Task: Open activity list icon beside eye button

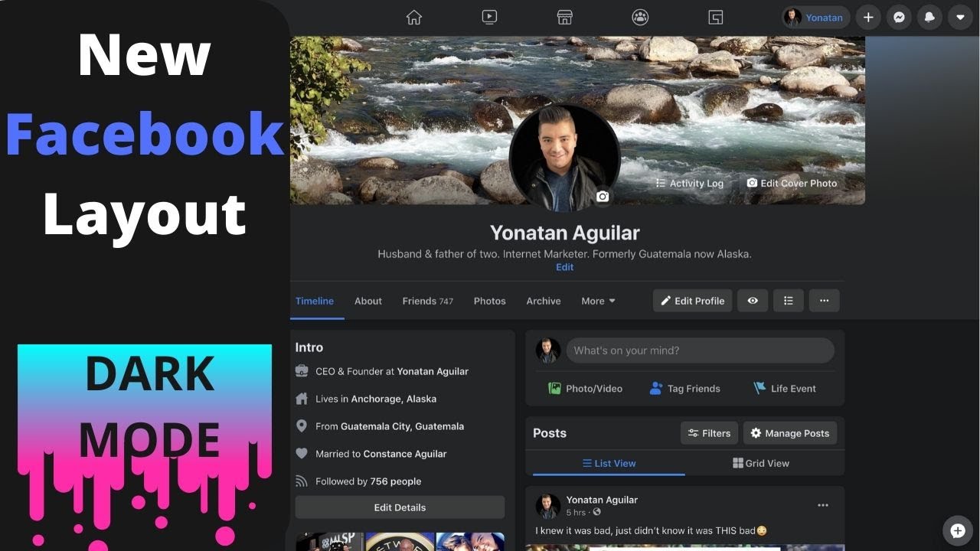Action: click(789, 301)
